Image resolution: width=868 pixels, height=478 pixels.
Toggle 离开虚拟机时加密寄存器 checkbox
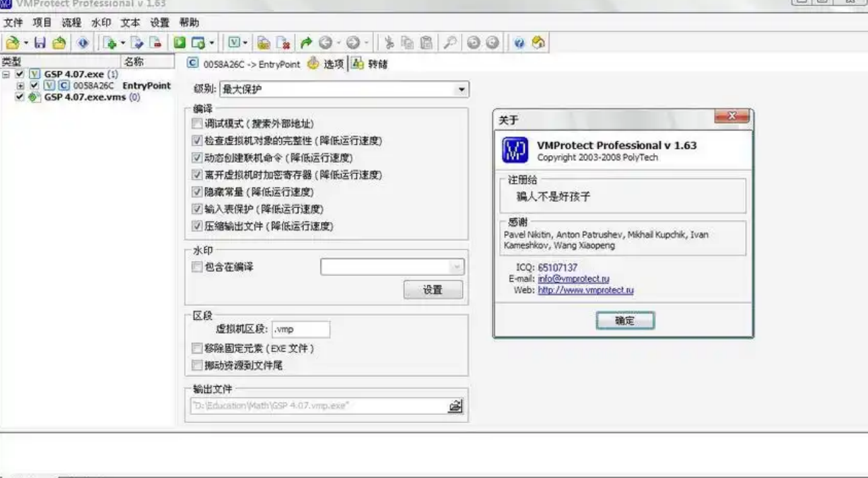[x=197, y=175]
